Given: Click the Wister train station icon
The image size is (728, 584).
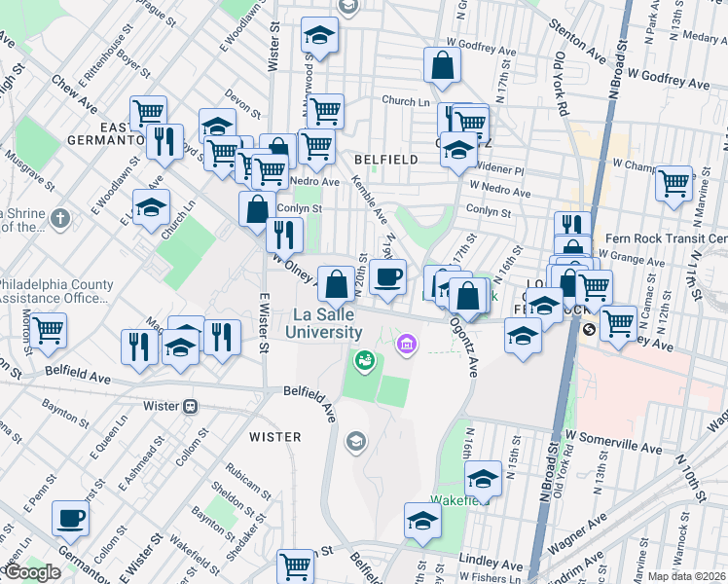Looking at the screenshot, I should [x=191, y=407].
